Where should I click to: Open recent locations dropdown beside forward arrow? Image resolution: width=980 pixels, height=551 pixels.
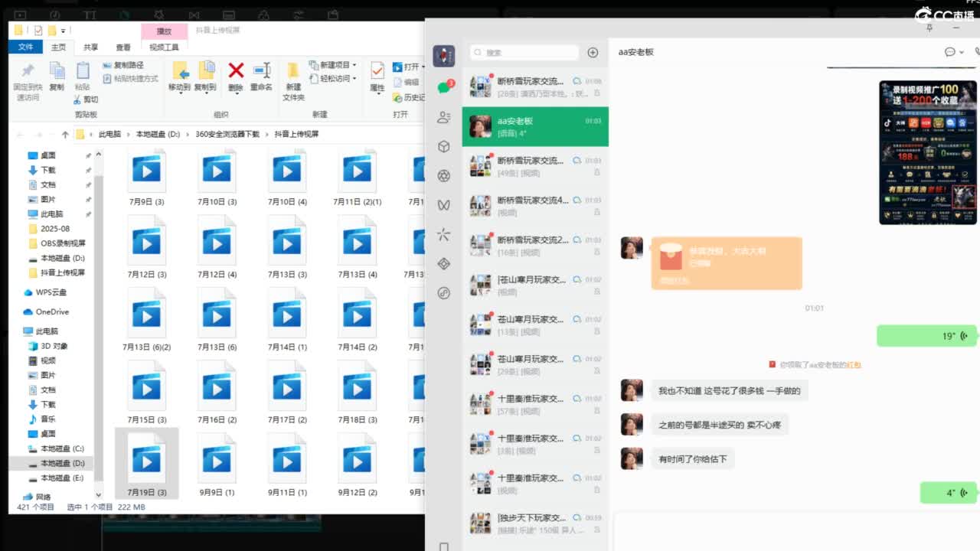click(x=51, y=135)
